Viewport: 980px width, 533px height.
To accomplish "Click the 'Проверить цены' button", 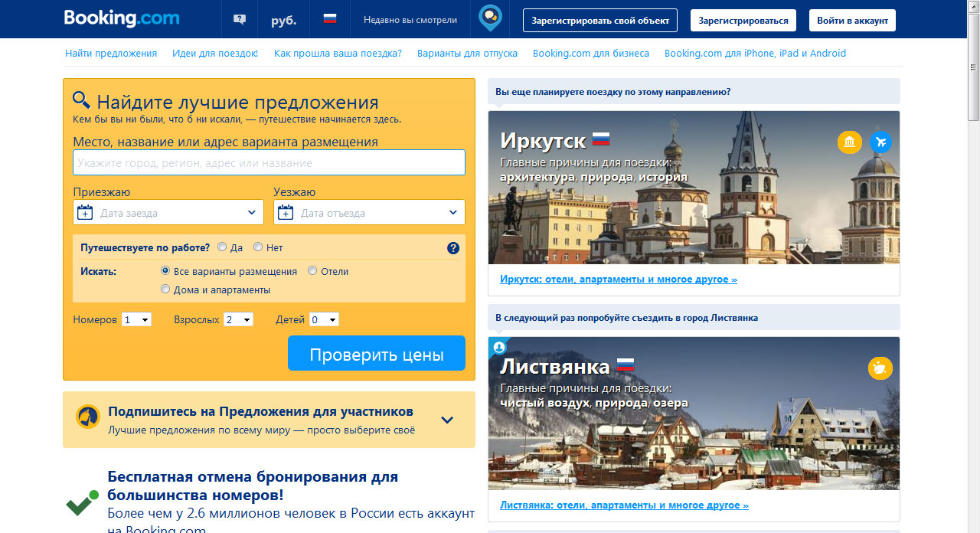I will pos(376,354).
